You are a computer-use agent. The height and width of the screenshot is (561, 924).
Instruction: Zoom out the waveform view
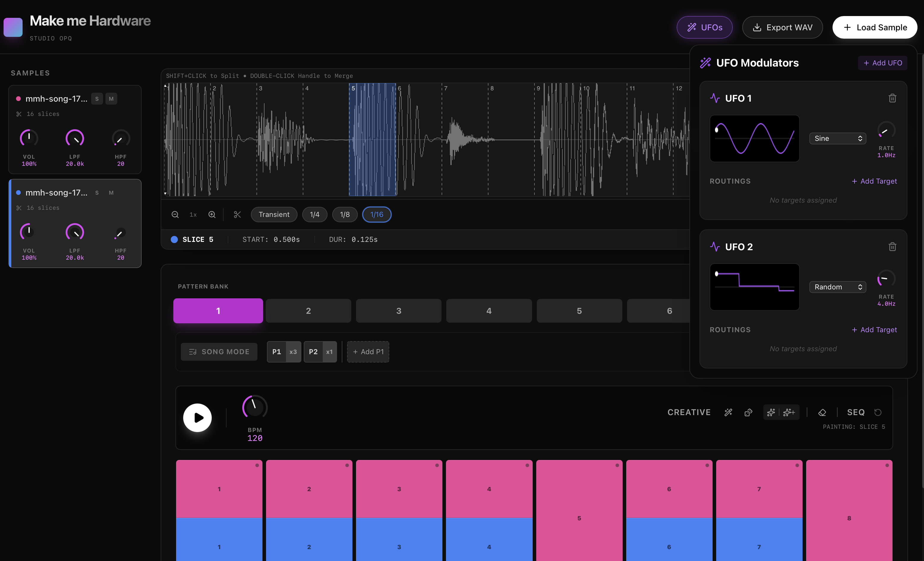pyautogui.click(x=175, y=215)
